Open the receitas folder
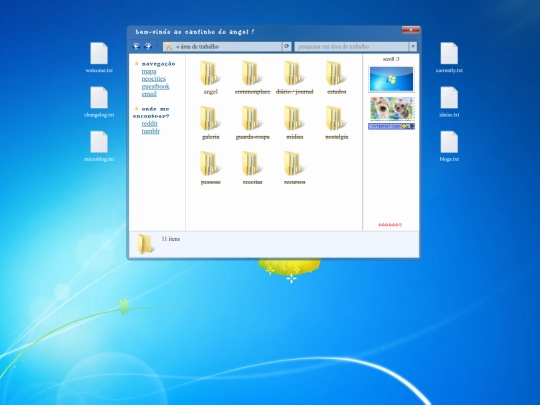The width and height of the screenshot is (540, 405). tap(252, 168)
